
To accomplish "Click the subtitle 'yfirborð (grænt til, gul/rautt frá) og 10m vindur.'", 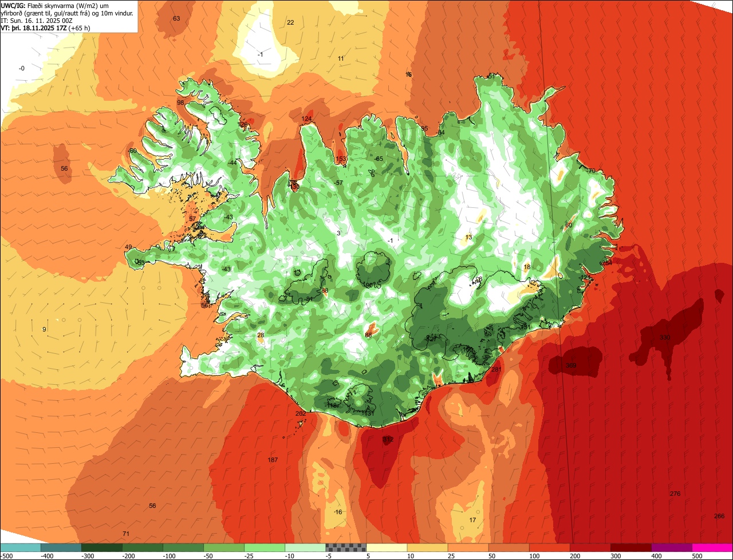I will (x=67, y=13).
